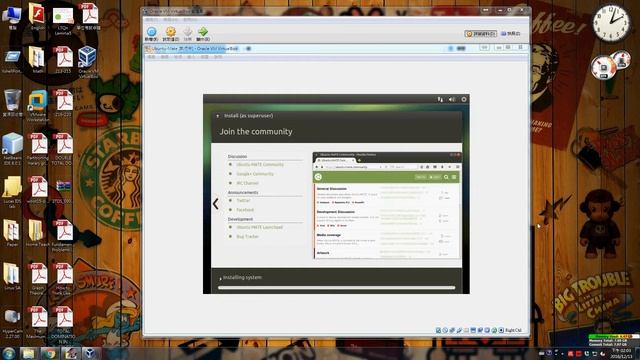Select the Flash folder icon labeled English
640x360 pixels.
point(38,16)
